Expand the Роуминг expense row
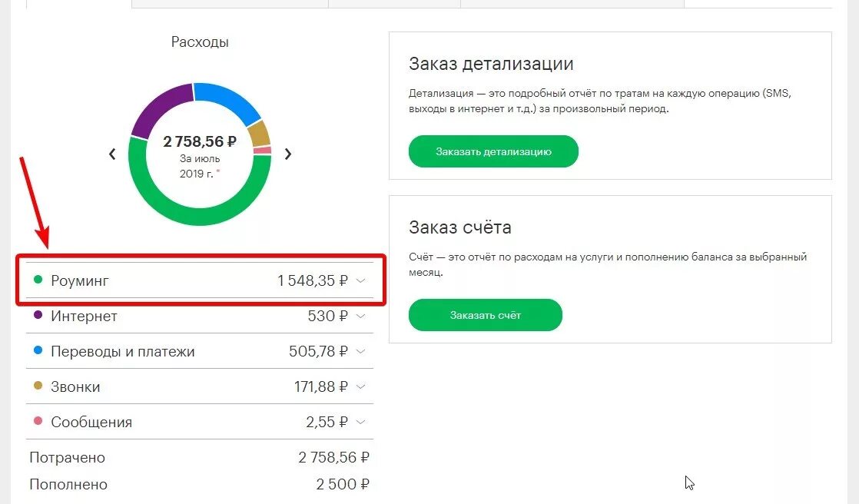The height and width of the screenshot is (504, 859). point(361,281)
